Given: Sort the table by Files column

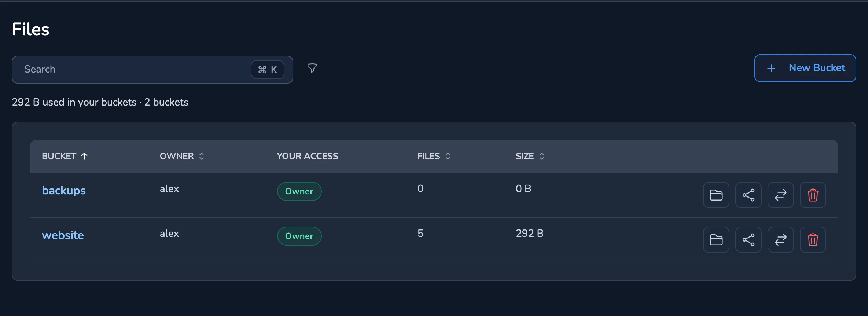Looking at the screenshot, I should click(434, 156).
